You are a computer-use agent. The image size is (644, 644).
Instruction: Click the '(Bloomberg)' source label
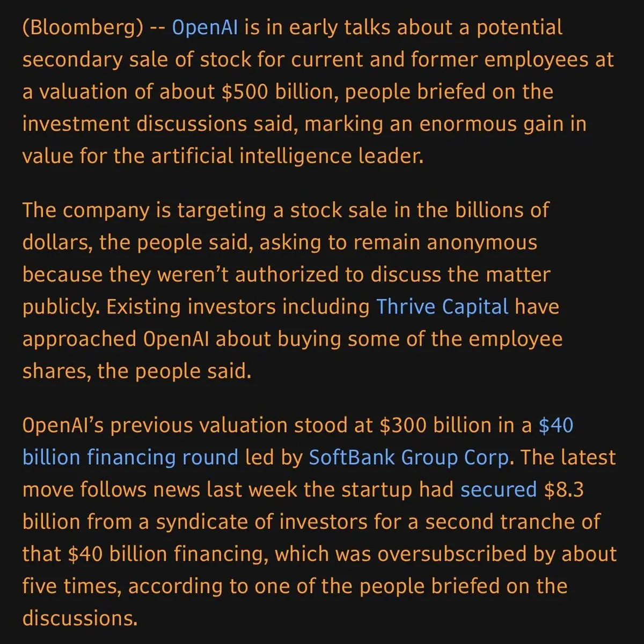click(x=83, y=28)
